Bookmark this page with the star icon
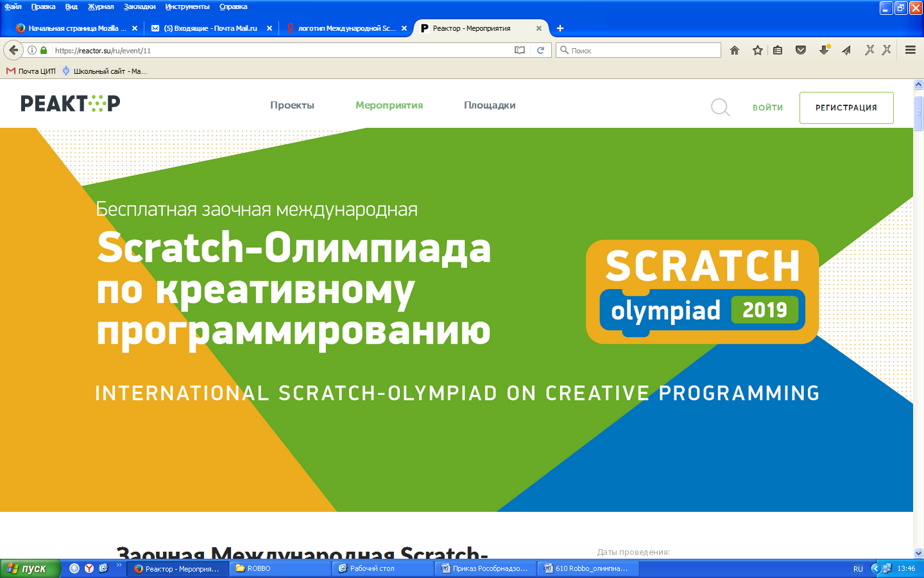The image size is (924, 578). 758,50
